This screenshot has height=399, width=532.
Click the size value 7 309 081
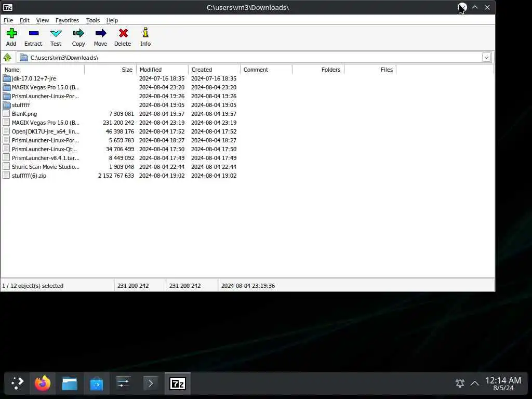[x=122, y=114]
